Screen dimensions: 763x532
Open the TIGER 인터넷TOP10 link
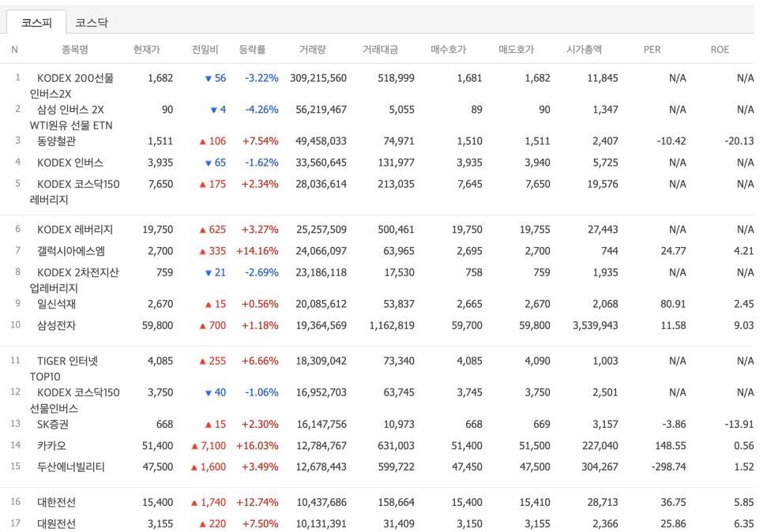point(64,369)
